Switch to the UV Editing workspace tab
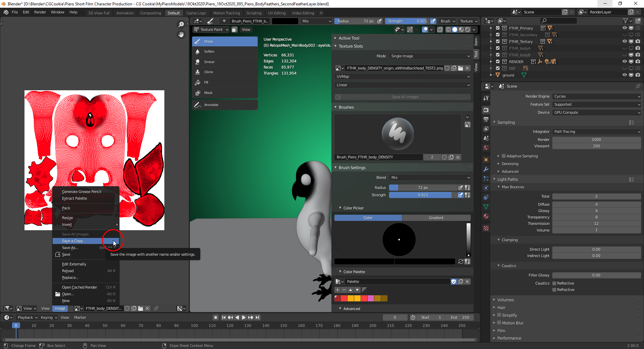The image size is (644, 349). click(x=277, y=13)
